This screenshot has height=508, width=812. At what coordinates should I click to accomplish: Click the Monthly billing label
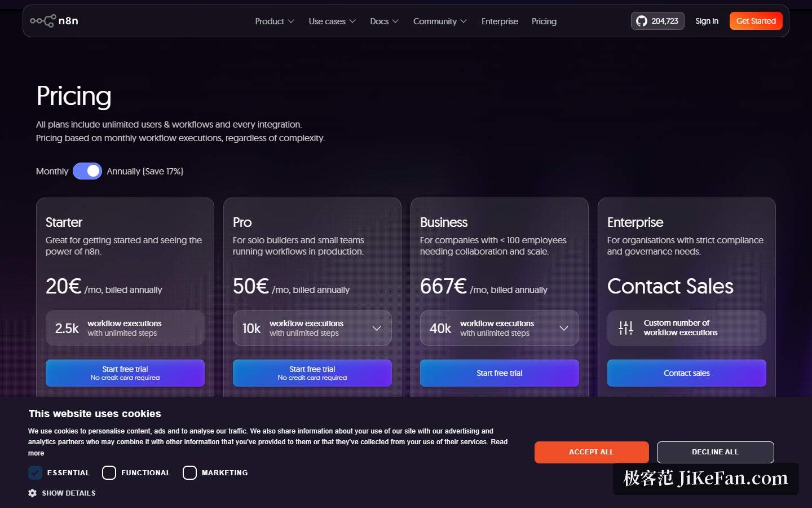click(52, 171)
